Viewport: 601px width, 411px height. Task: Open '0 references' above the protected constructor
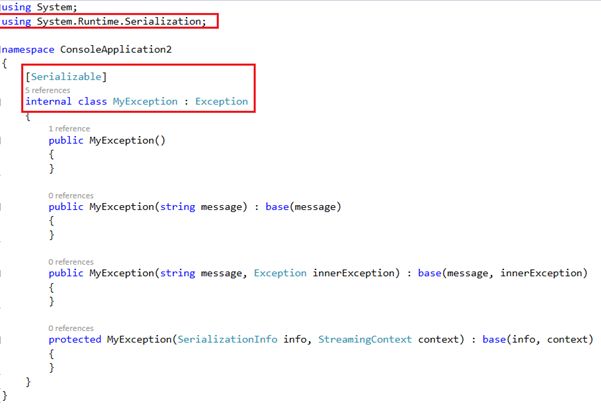coord(71,328)
